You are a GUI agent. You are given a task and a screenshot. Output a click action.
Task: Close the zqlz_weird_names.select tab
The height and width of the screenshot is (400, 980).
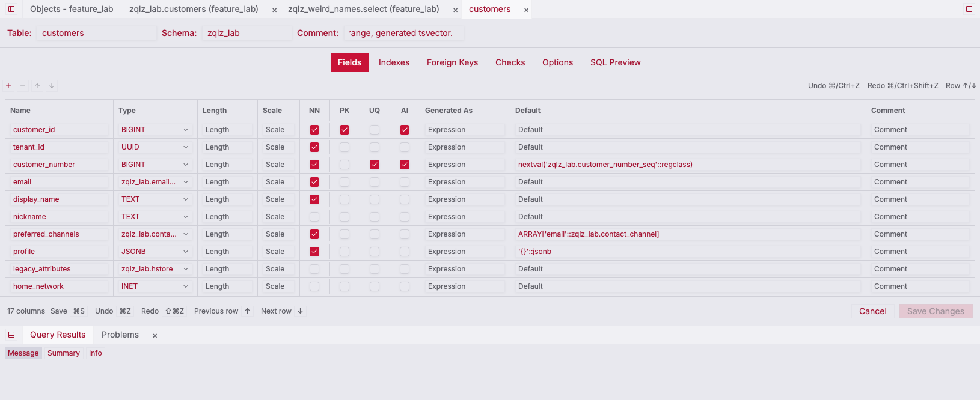tap(456, 10)
